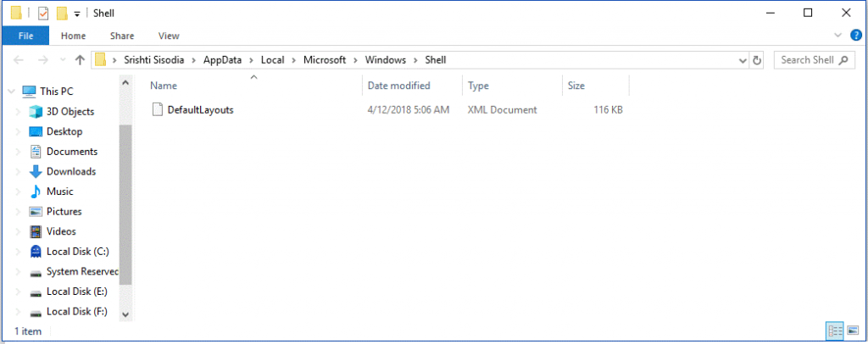This screenshot has width=868, height=344.
Task: Open Desktop in navigation pane
Action: pyautogui.click(x=64, y=131)
